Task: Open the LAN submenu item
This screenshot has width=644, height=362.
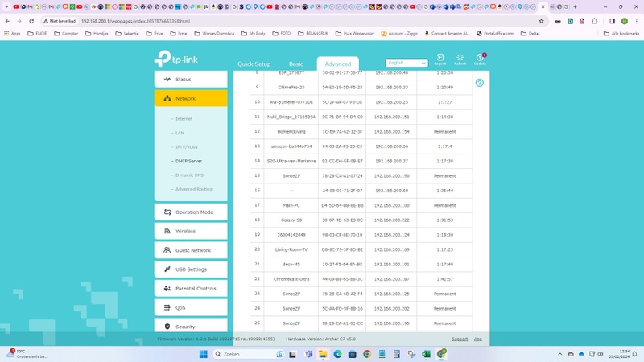Action: coord(180,133)
